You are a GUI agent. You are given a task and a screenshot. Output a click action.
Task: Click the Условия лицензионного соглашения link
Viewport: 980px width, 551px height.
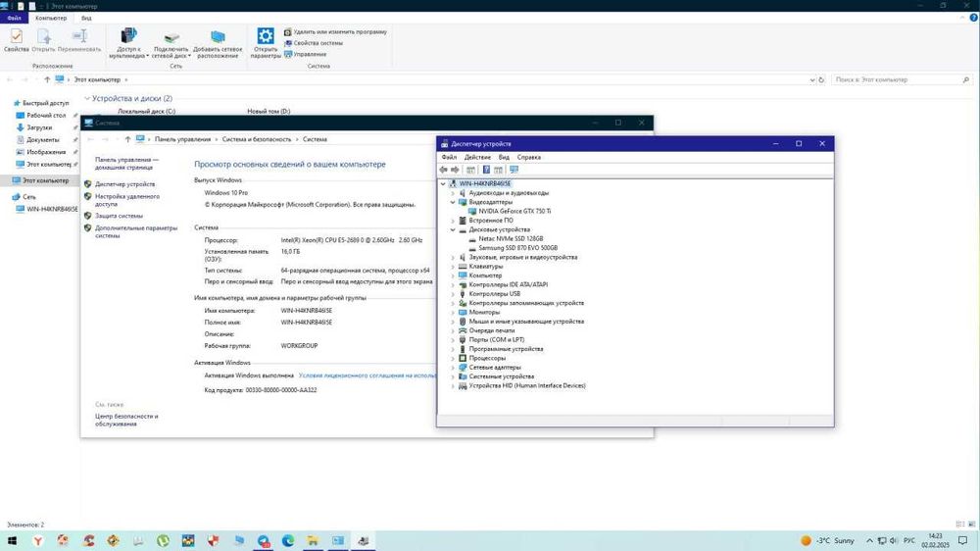(x=367, y=376)
